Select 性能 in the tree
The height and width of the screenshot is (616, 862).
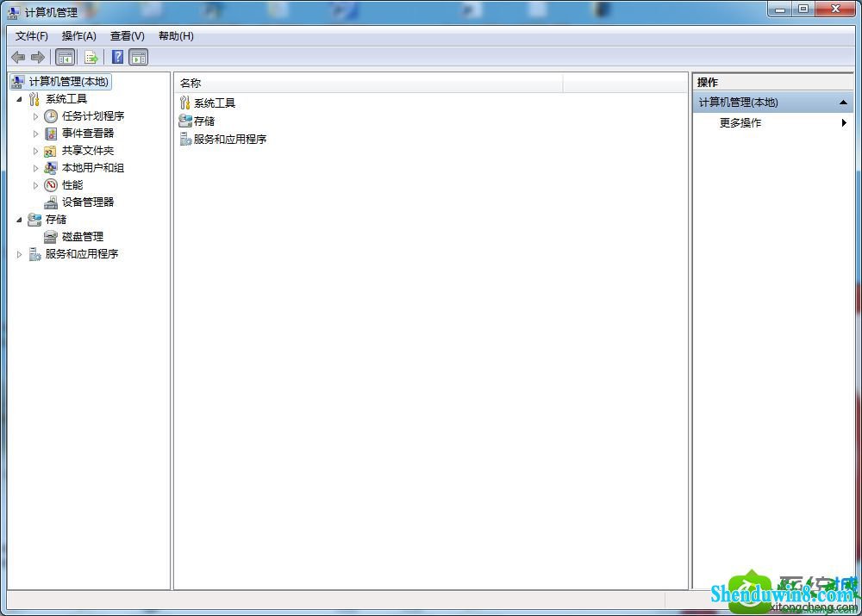tap(72, 185)
